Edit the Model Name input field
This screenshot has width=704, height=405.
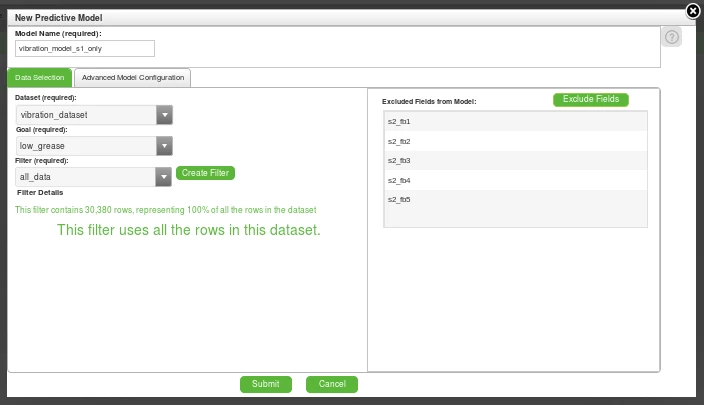coord(85,48)
